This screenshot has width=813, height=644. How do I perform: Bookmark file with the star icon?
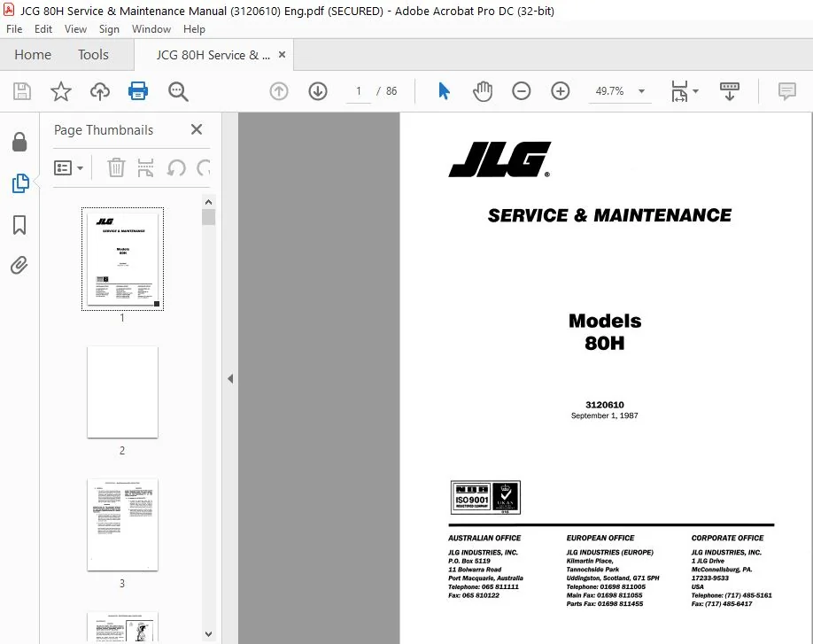[60, 91]
